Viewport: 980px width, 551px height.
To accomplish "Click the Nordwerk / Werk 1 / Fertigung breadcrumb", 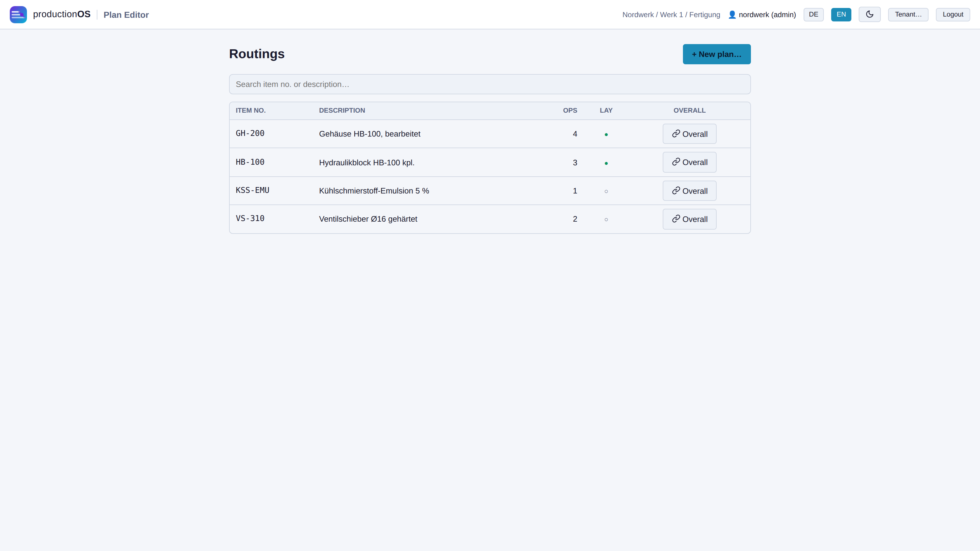I will coord(671,14).
